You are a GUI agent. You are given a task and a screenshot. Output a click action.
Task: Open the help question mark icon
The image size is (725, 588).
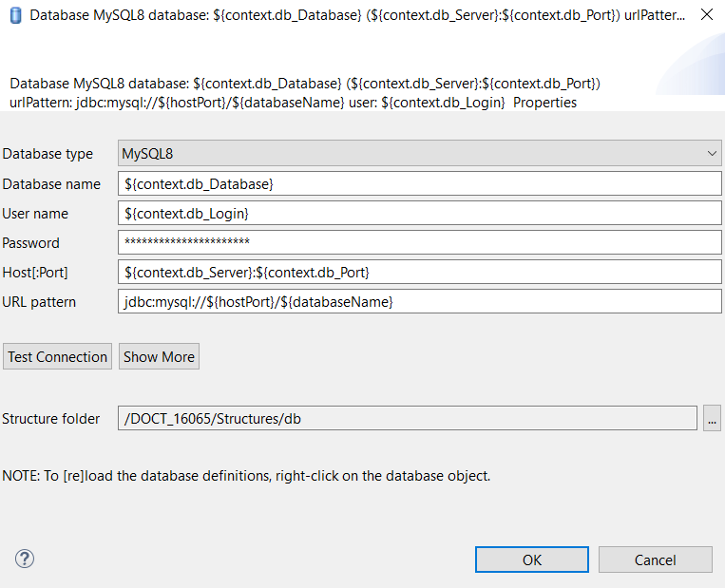25,559
